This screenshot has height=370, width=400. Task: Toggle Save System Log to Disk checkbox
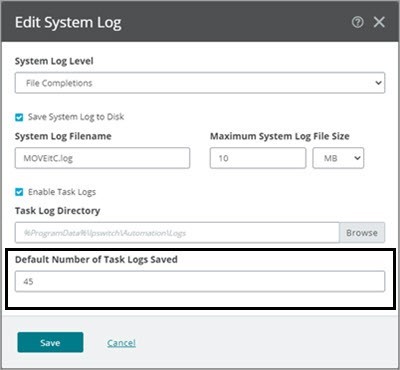tap(19, 117)
